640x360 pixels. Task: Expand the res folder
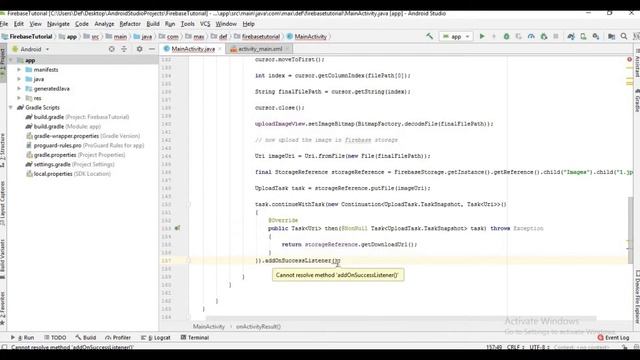coord(19,98)
